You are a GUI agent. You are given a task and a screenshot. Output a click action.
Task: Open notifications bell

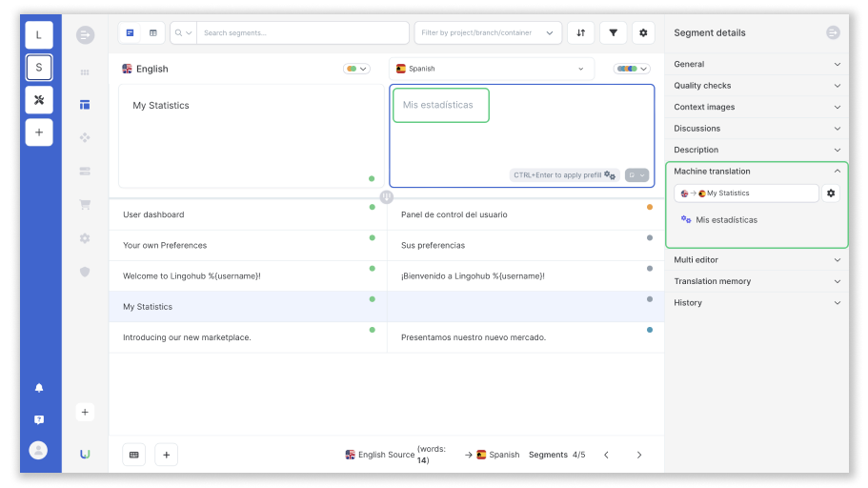[x=39, y=388]
